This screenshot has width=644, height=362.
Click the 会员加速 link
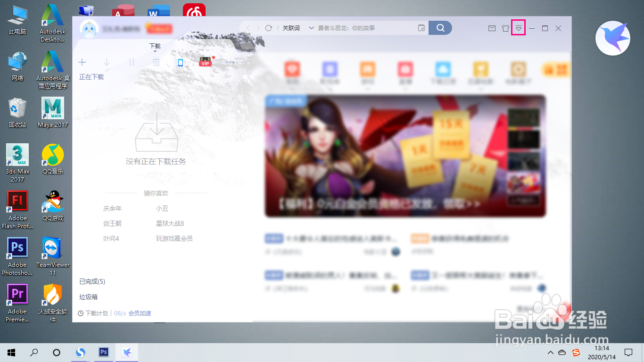[140, 313]
